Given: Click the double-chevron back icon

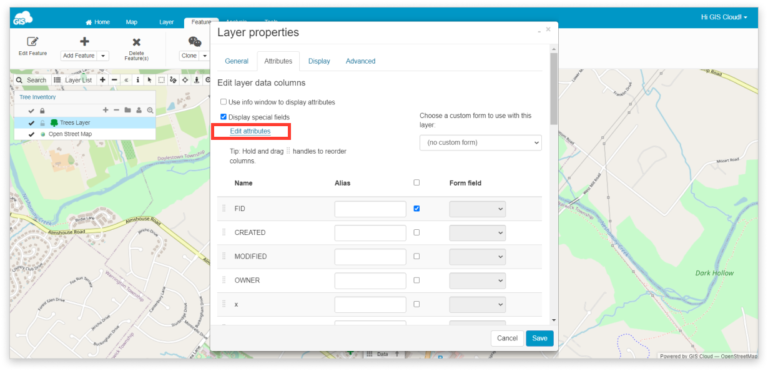Looking at the screenshot, I should point(126,80).
